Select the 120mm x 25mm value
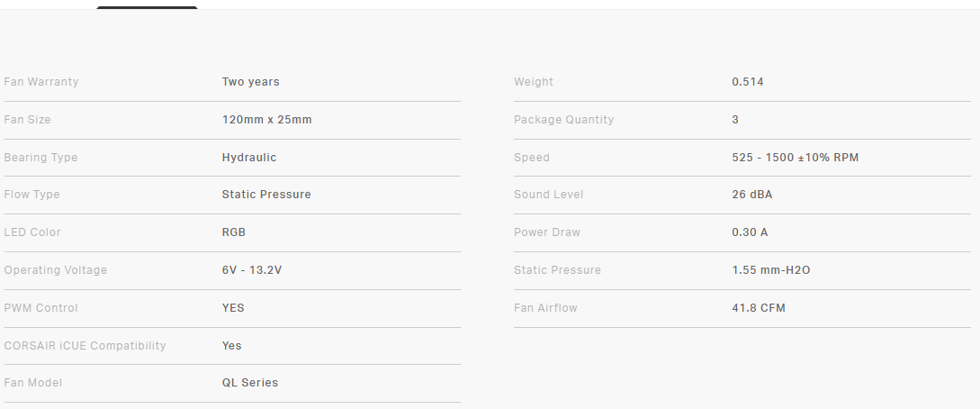This screenshot has height=409, width=980. pyautogui.click(x=267, y=120)
